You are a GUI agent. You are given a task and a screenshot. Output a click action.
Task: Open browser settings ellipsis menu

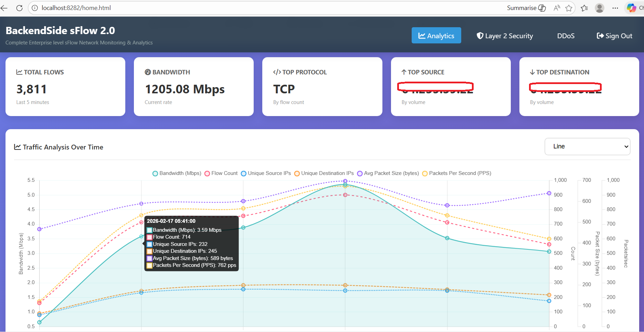(x=615, y=8)
